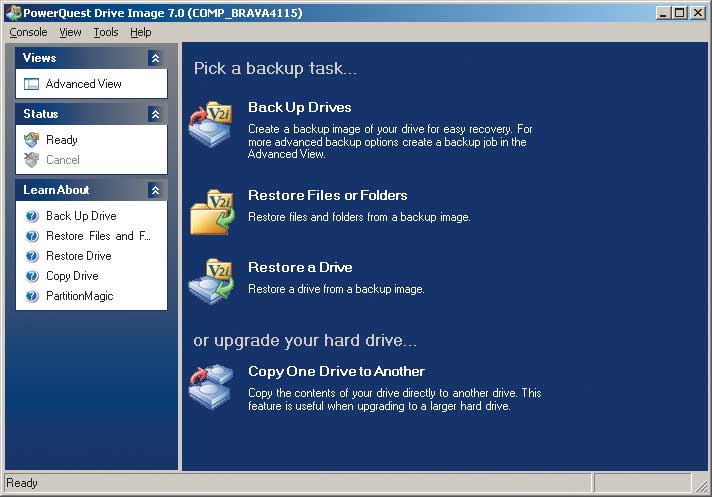Click the Restore a Drive icon
The height and width of the screenshot is (497, 712).
click(211, 281)
